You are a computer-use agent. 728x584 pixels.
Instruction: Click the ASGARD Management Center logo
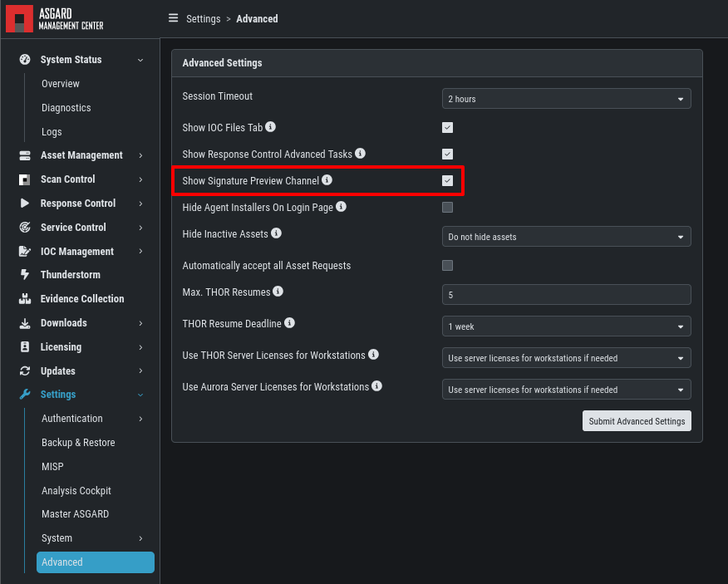coord(55,19)
